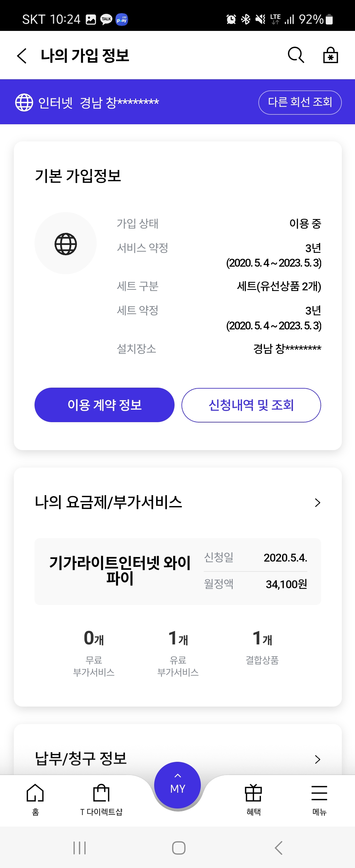Tap the globe icon in the purple banner

pyautogui.click(x=24, y=103)
